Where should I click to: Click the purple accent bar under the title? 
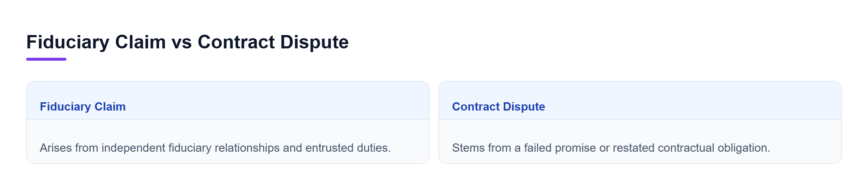(46, 59)
